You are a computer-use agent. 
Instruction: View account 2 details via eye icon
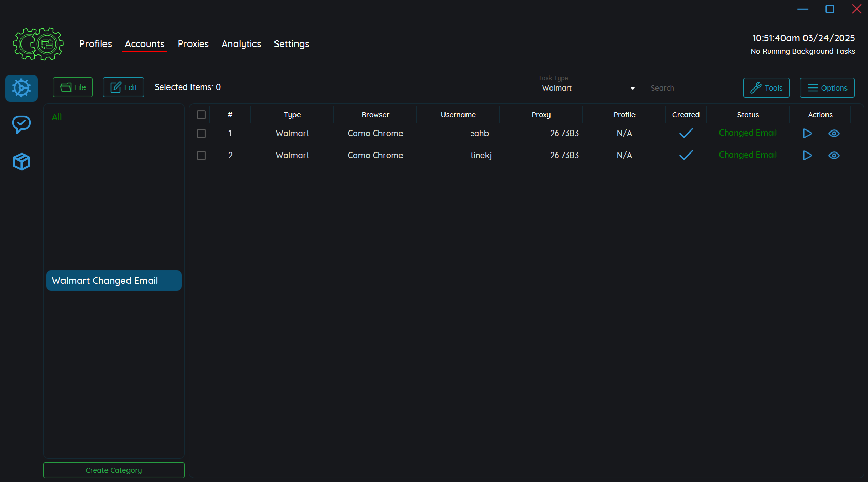[834, 156]
